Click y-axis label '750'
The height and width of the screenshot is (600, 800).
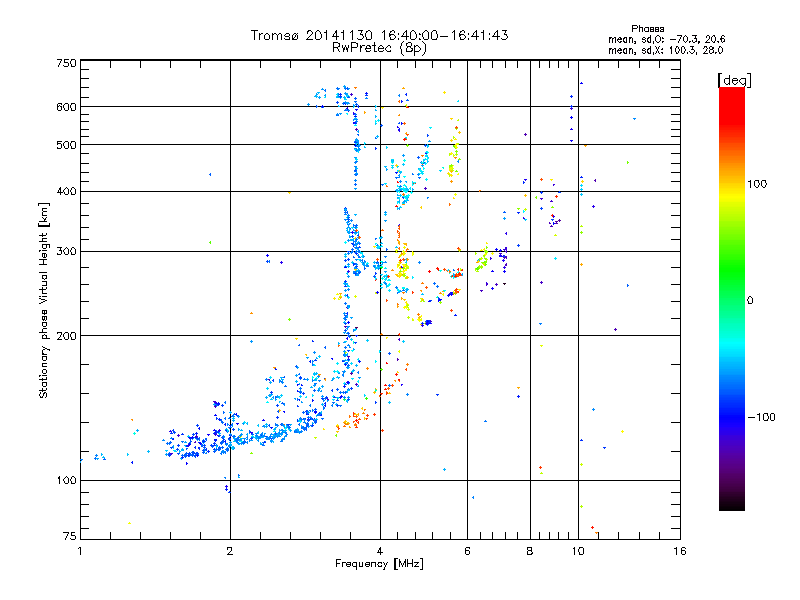(x=66, y=64)
